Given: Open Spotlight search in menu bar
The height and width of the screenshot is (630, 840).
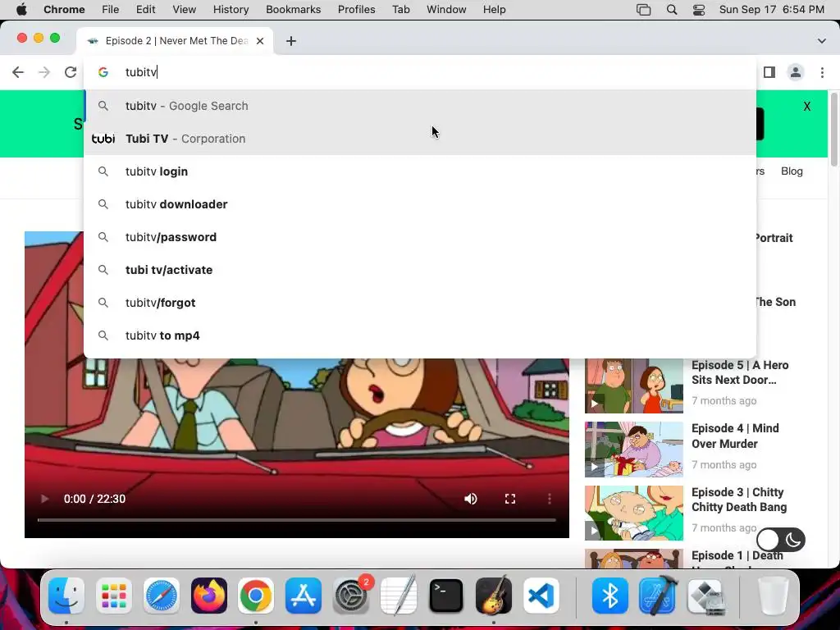Looking at the screenshot, I should pos(671,9).
